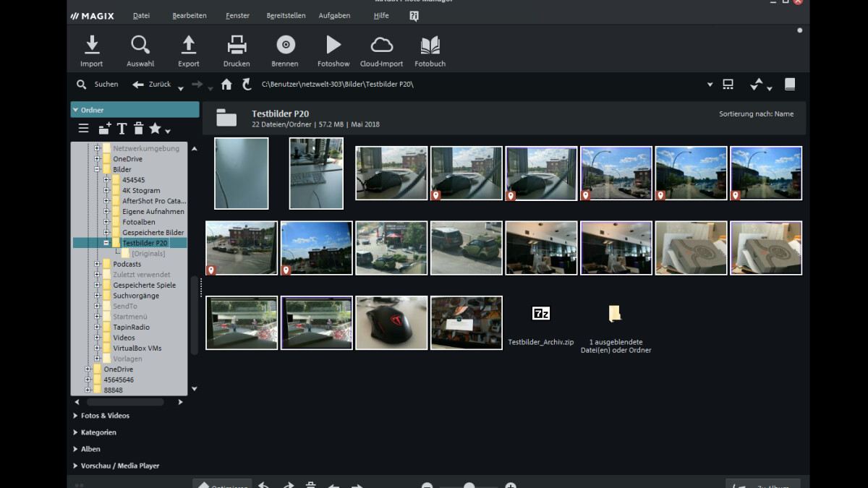Open the Zurück history dropdown arrow

click(180, 88)
